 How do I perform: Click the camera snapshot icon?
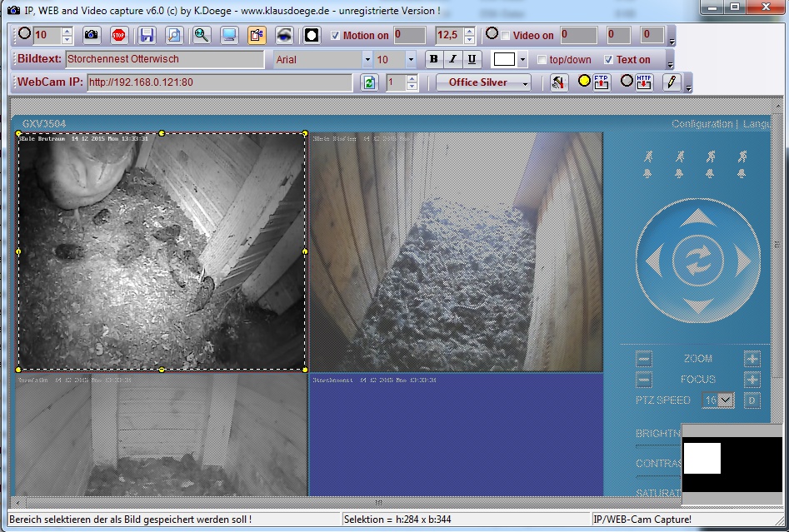(92, 36)
